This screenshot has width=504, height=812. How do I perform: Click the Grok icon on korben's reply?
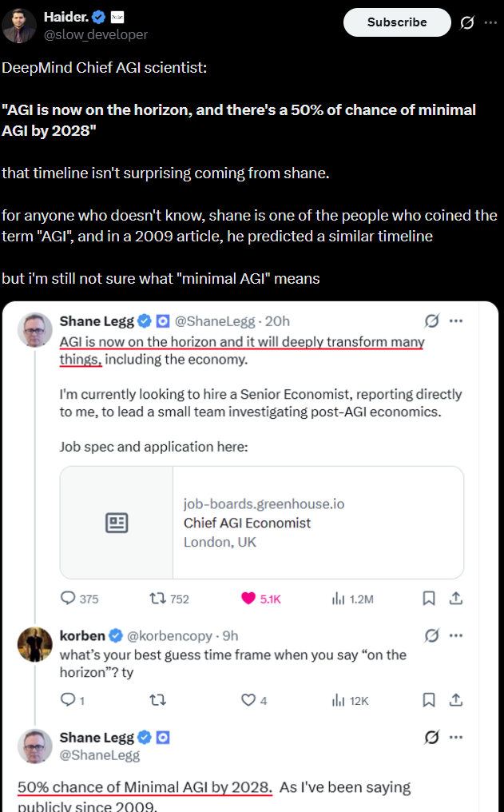[431, 635]
